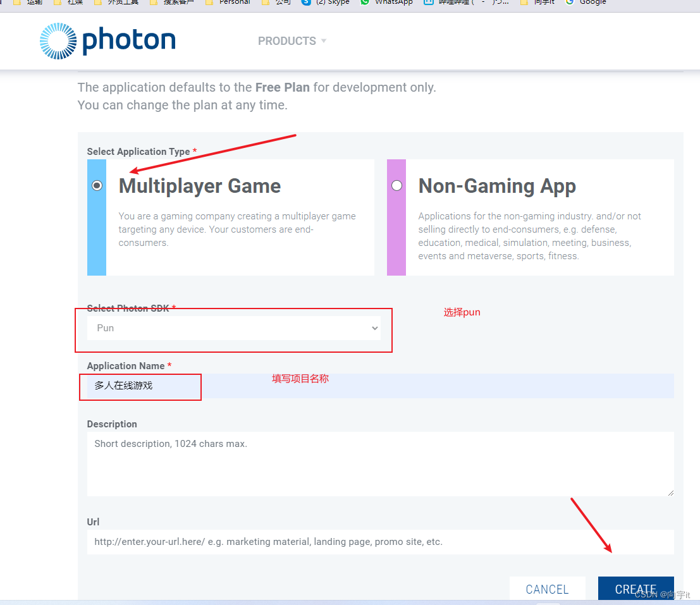Open the Skype bookmark

324,3
